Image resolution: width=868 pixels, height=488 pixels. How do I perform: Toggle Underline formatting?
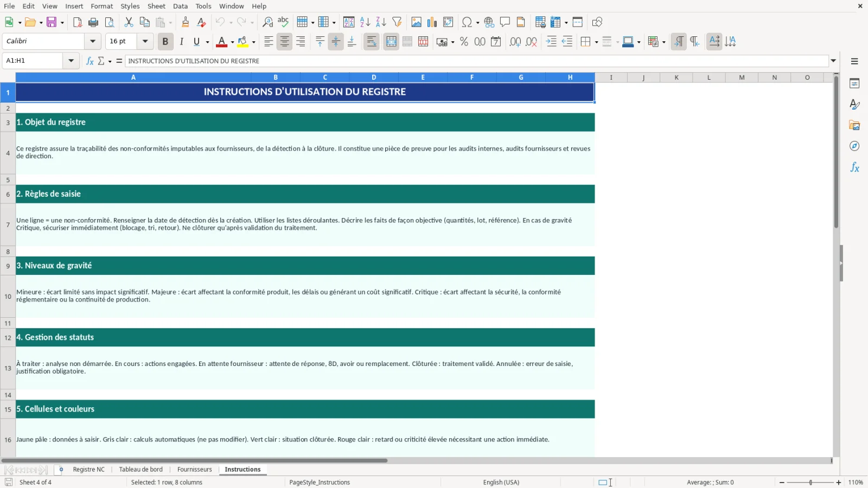tap(196, 42)
